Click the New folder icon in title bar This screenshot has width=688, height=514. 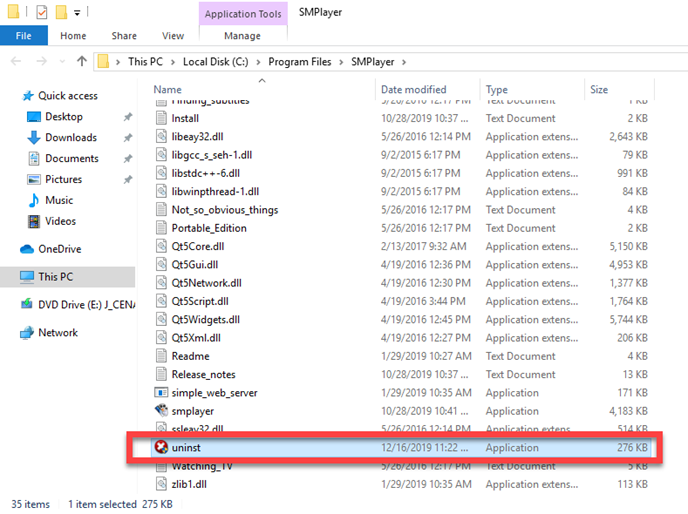coord(61,12)
